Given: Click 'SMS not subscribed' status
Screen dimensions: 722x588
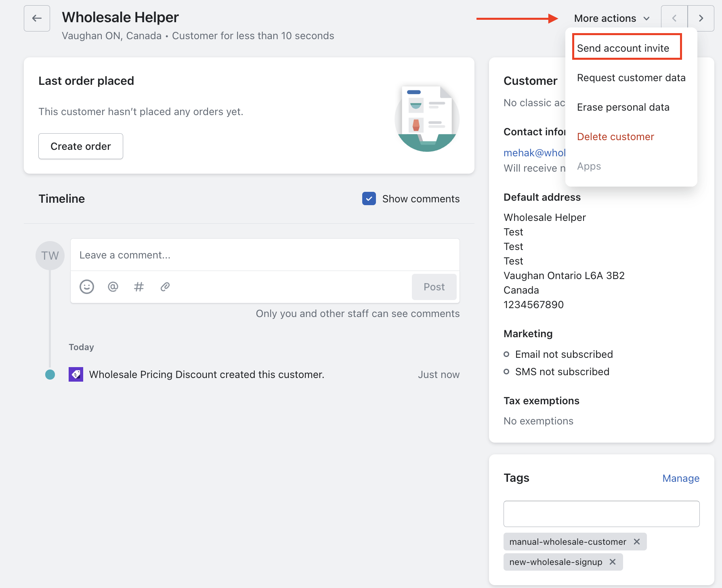Looking at the screenshot, I should pos(562,372).
